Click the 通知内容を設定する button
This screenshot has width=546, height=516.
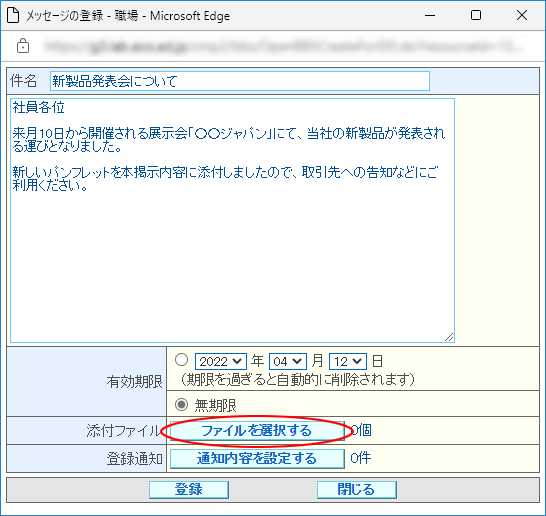257,459
